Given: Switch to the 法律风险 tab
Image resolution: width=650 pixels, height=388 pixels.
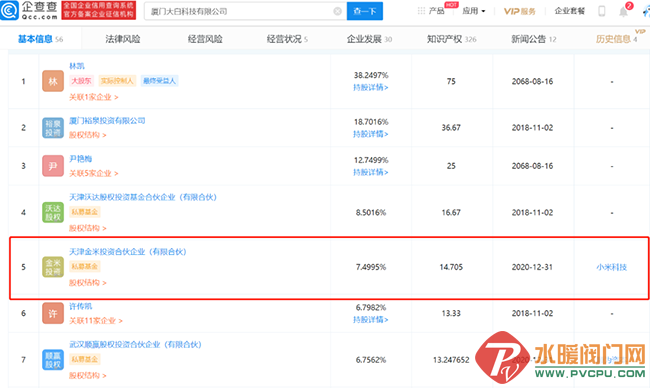Looking at the screenshot, I should pyautogui.click(x=123, y=39).
